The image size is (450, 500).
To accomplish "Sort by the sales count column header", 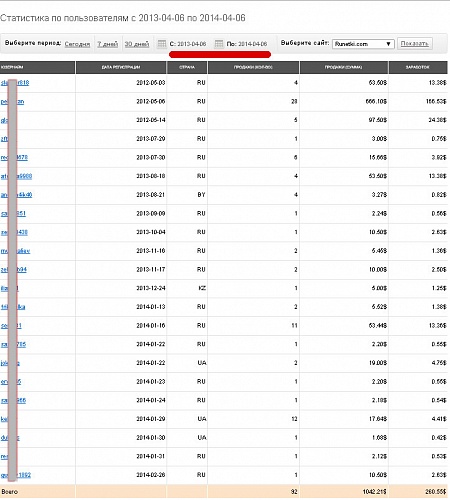I will (x=253, y=67).
